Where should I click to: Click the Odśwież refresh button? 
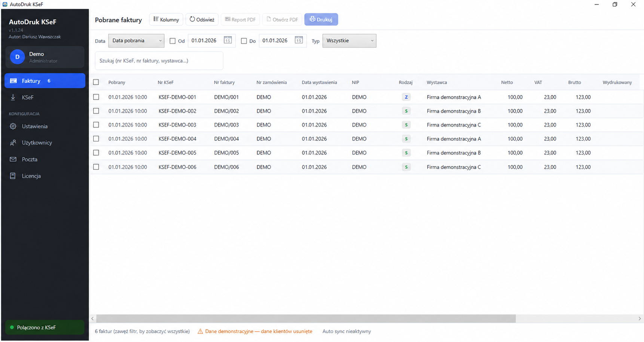(202, 19)
